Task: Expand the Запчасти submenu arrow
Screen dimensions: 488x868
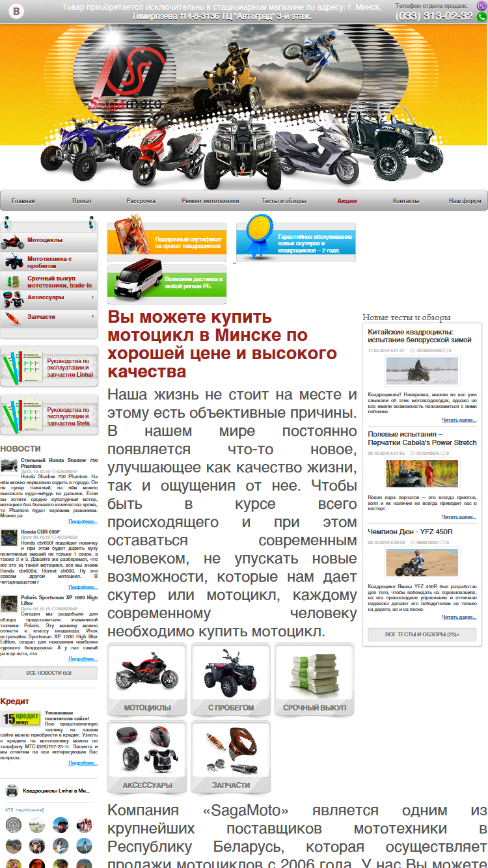Action: (93, 317)
